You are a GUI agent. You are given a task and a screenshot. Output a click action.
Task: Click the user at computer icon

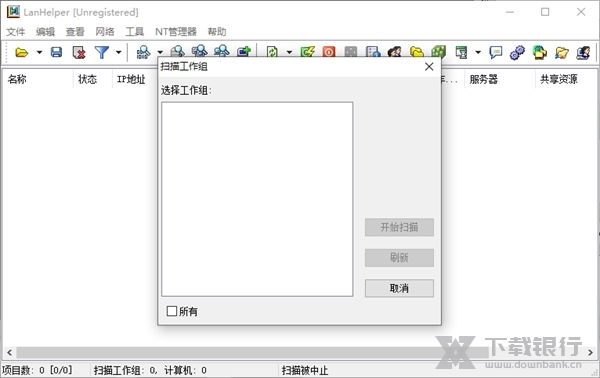584,52
